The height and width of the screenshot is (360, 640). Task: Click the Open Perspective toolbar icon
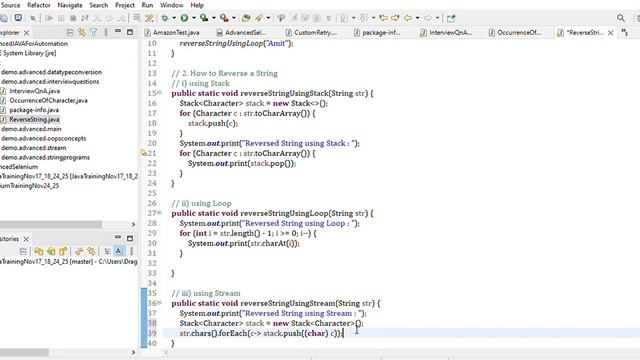[451, 18]
